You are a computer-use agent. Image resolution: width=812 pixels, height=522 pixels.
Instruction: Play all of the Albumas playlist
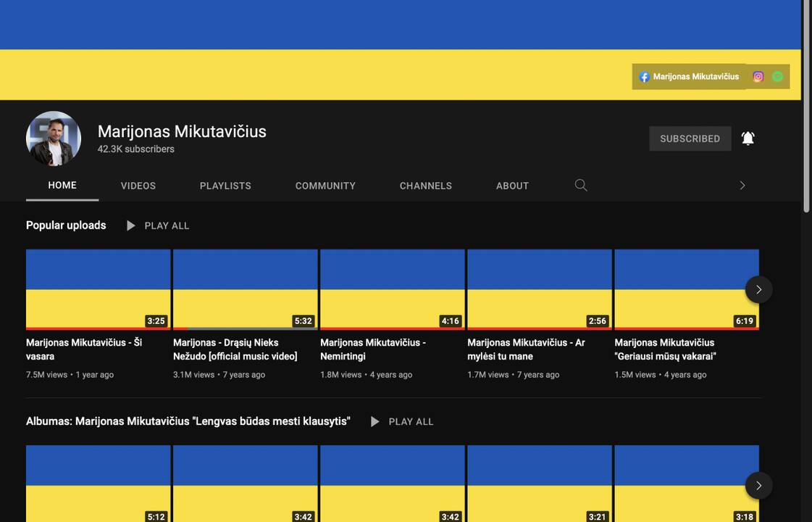click(402, 421)
